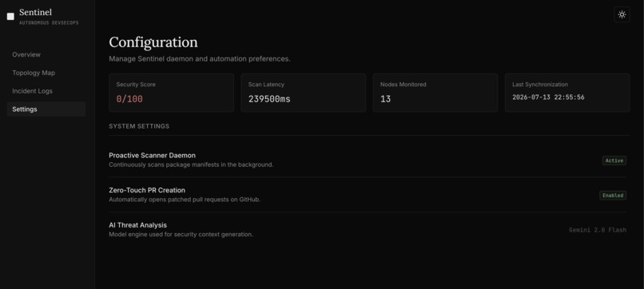
Task: Click the Last Synchronization timestamp 2026-07-13 22:55:56
Action: (x=548, y=97)
